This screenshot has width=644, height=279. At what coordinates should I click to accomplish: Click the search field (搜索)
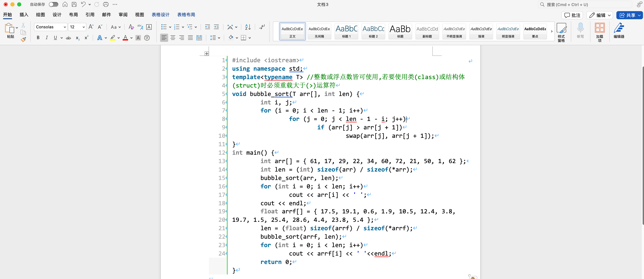coord(585,5)
